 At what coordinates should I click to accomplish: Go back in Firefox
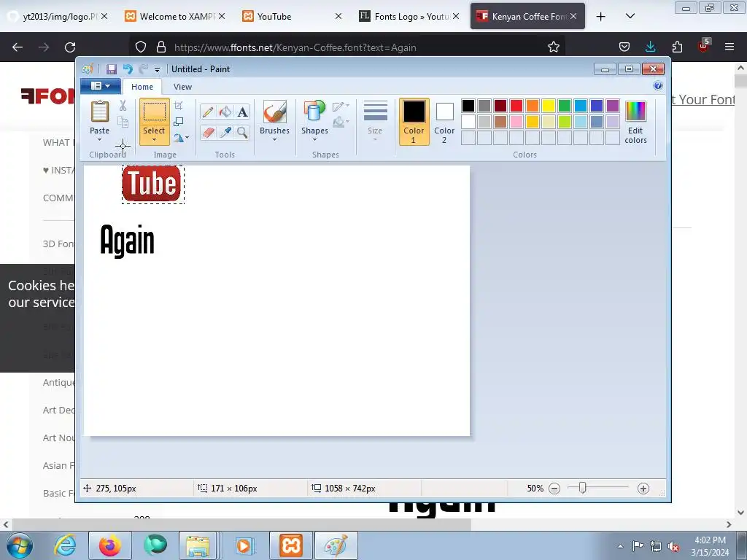point(18,47)
